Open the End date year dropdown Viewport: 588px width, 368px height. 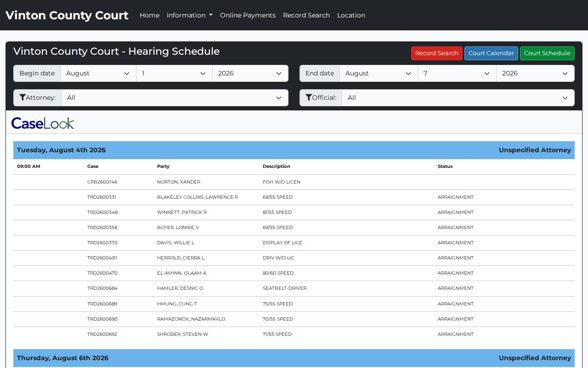(536, 73)
